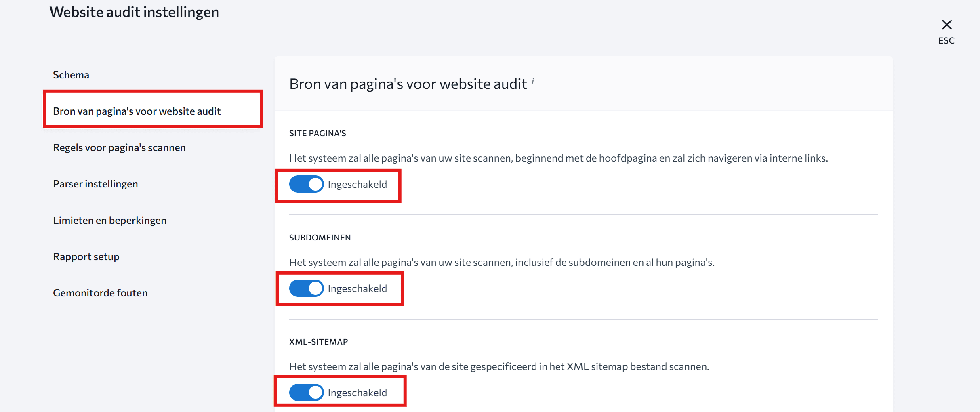Click the info icon beside the panel heading
This screenshot has width=980, height=412.
click(x=533, y=82)
